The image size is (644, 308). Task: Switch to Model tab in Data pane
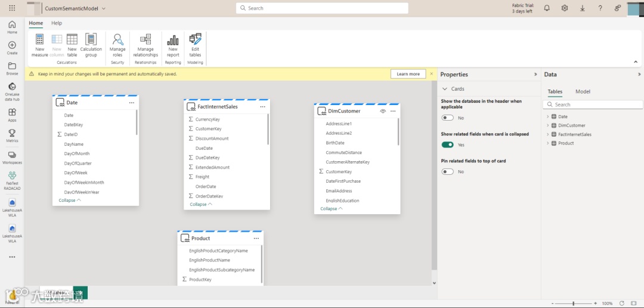[583, 92]
